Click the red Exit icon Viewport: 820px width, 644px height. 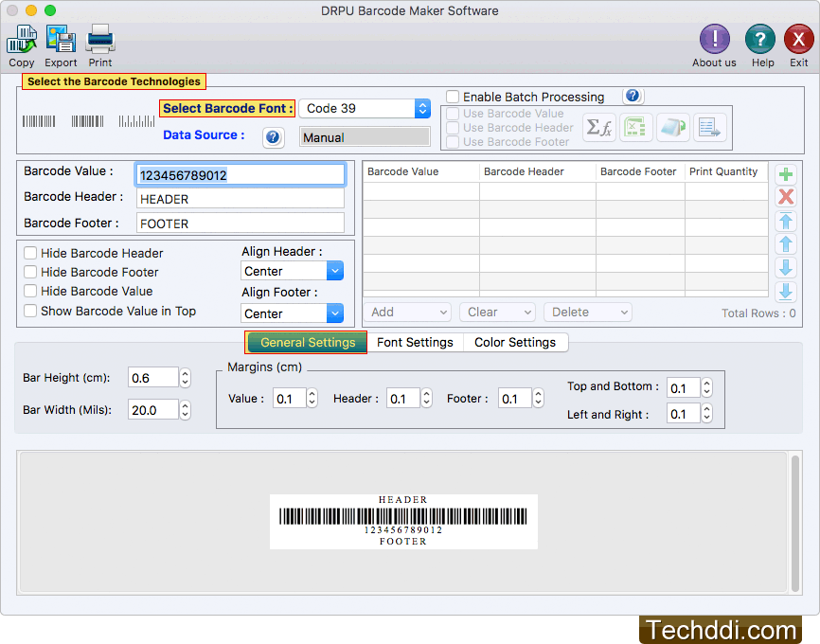798,39
